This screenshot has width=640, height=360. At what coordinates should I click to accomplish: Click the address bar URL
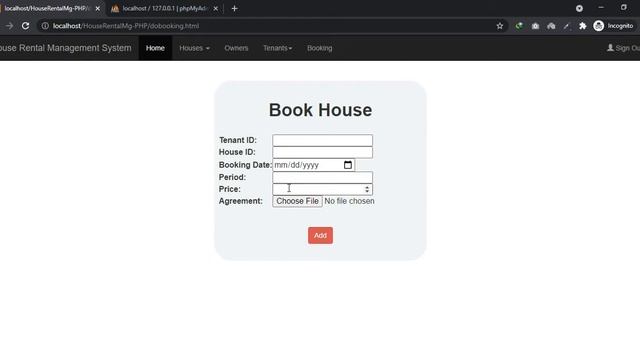[126, 26]
